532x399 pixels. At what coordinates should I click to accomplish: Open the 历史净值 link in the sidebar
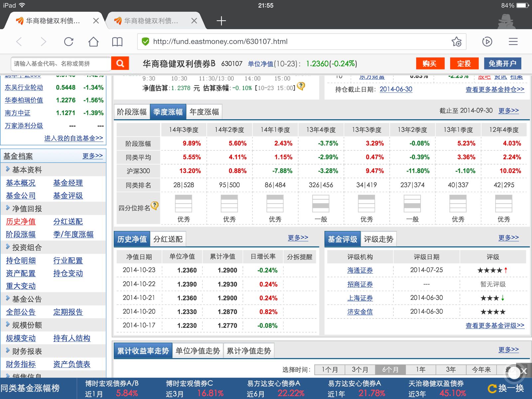(21, 221)
